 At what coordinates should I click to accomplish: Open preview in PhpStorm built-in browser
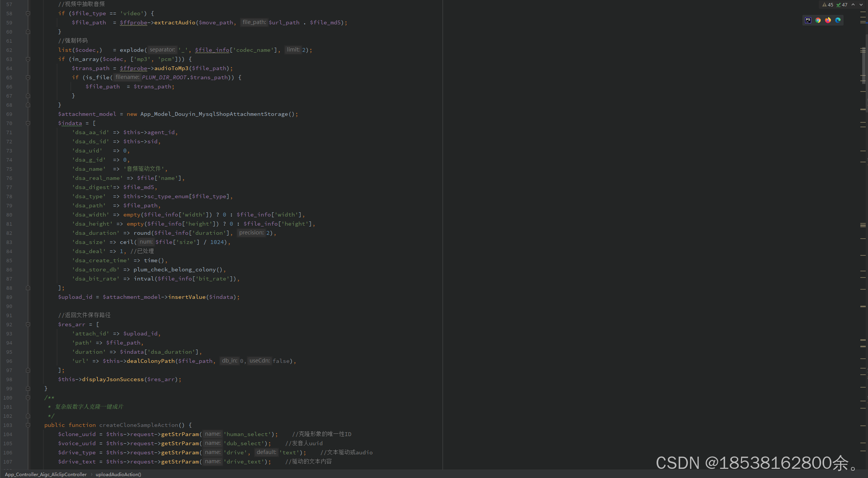(x=808, y=20)
